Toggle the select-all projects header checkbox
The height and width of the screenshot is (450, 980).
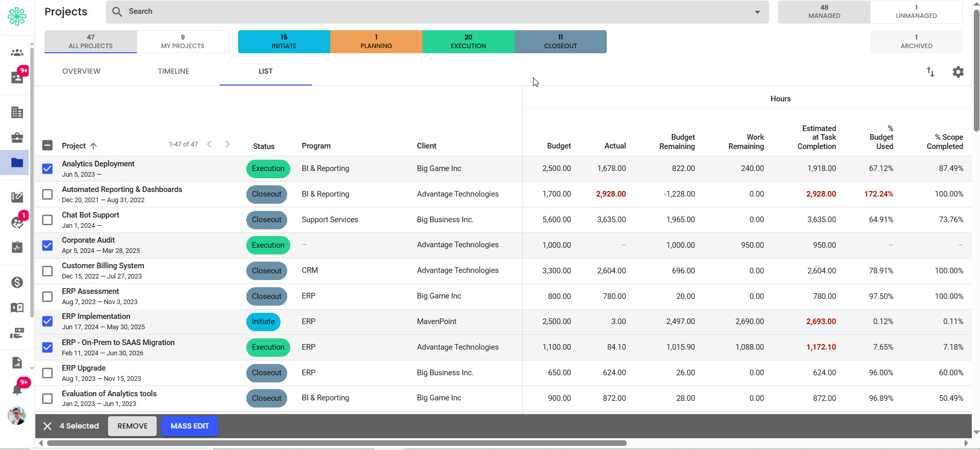point(47,145)
